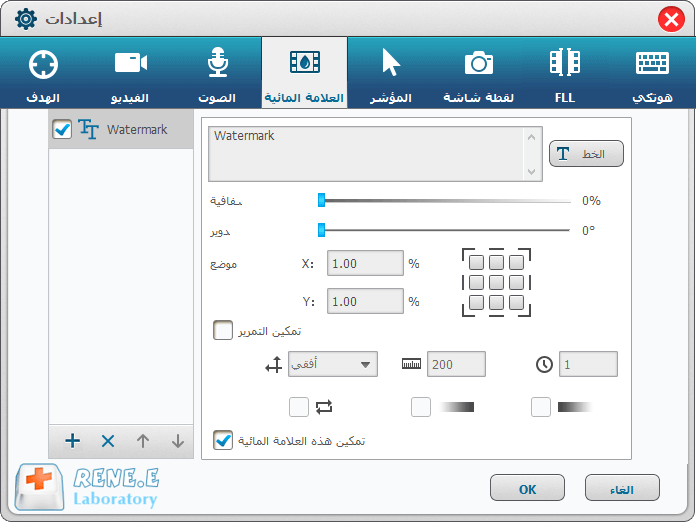Toggle the fade-out gradient checkbox
The image size is (696, 522).
tap(541, 407)
